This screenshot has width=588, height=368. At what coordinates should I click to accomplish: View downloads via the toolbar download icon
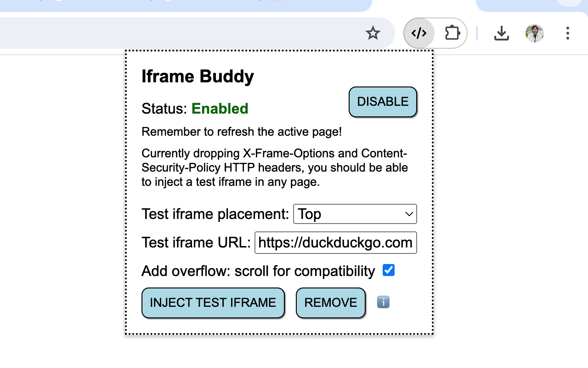click(502, 33)
